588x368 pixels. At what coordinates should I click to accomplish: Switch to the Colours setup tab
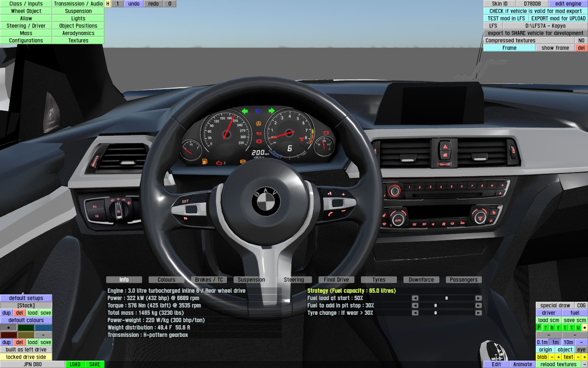(x=167, y=280)
